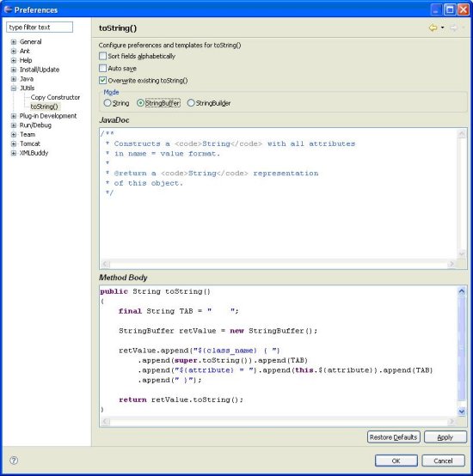Select Copy Constructor preference page
The height and width of the screenshot is (476, 473).
(55, 97)
